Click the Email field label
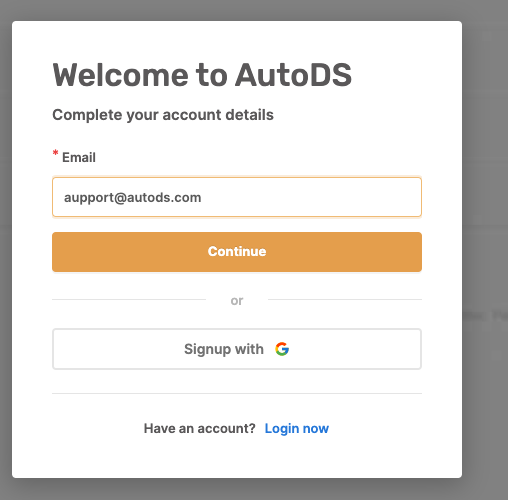This screenshot has height=500, width=508. (79, 157)
